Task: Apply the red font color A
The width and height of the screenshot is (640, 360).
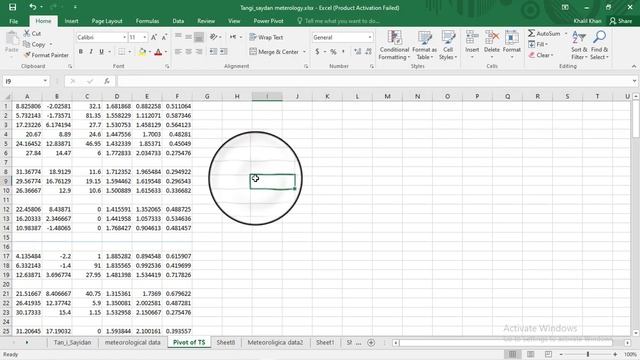Action: coord(158,52)
